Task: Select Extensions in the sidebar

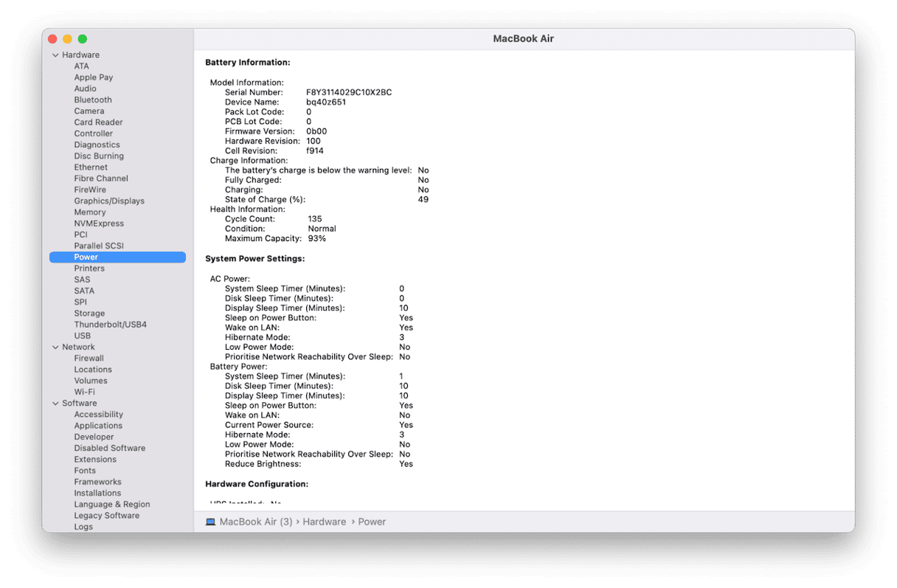Action: pyautogui.click(x=95, y=460)
